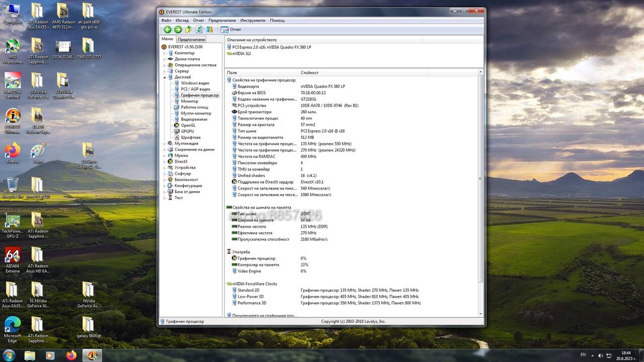Click the Поле column header
Image resolution: width=644 pixels, height=362 pixels.
pyautogui.click(x=262, y=73)
